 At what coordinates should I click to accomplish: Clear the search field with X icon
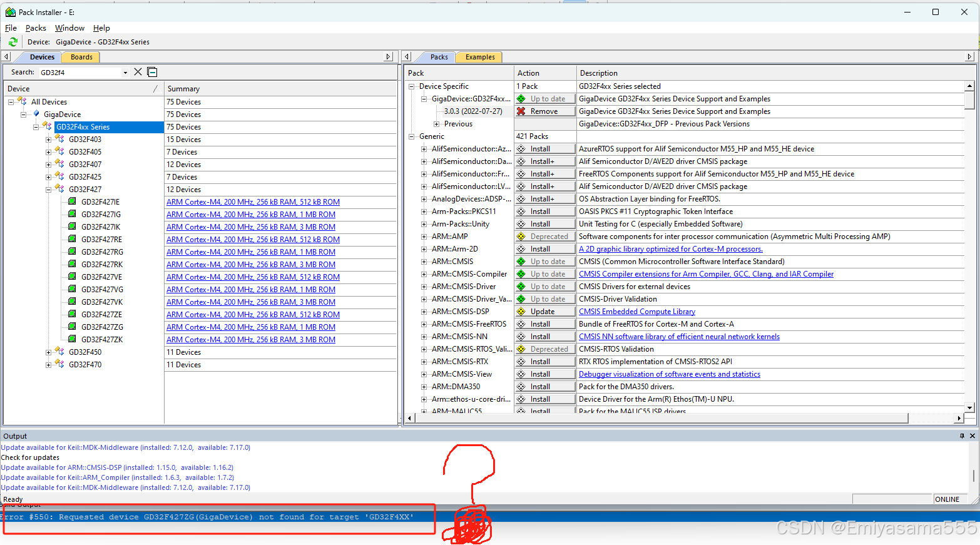[x=138, y=72]
